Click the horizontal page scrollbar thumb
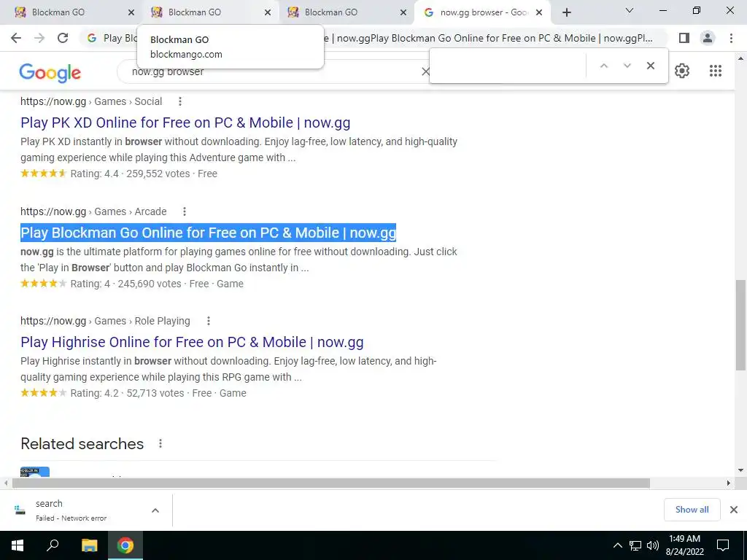This screenshot has width=747, height=560. pos(331,483)
